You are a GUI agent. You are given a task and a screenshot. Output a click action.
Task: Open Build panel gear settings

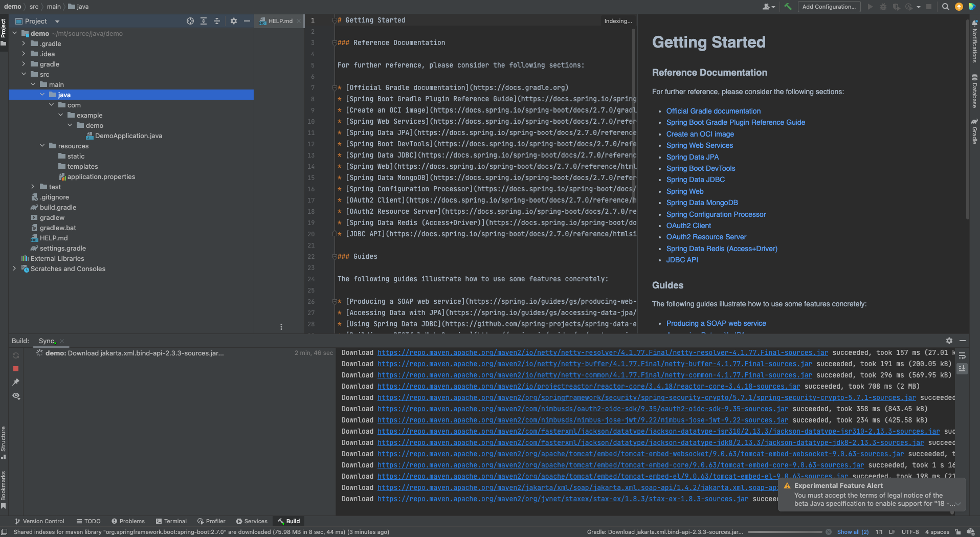949,341
